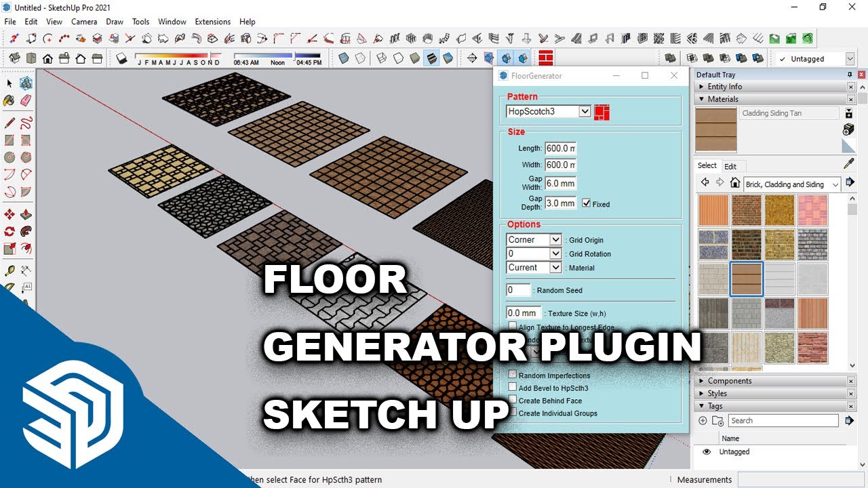Expand the Components panel
Image resolution: width=868 pixels, height=488 pixels.
click(701, 381)
